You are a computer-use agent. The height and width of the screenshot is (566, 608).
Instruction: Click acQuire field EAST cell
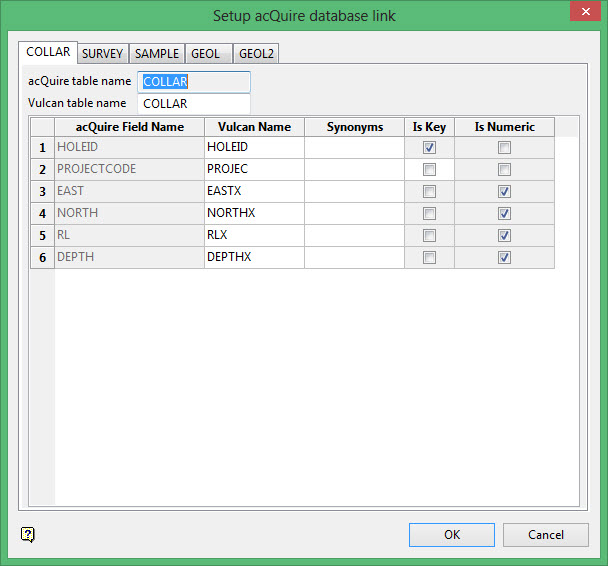[x=130, y=192]
